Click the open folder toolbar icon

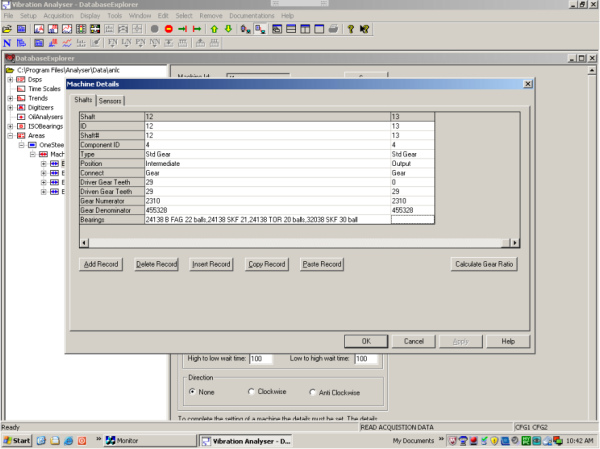tap(7, 29)
